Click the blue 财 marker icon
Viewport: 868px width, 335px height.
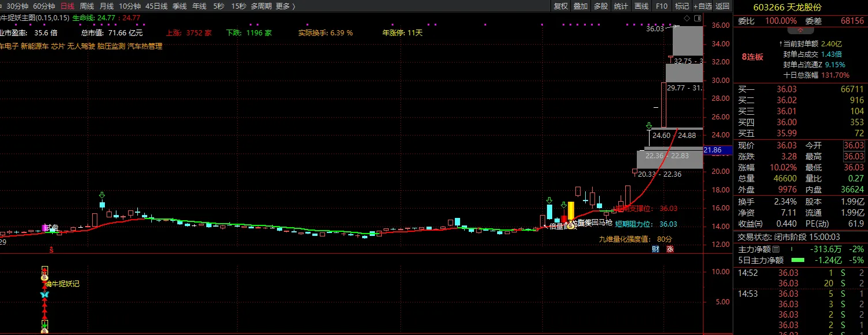655,249
